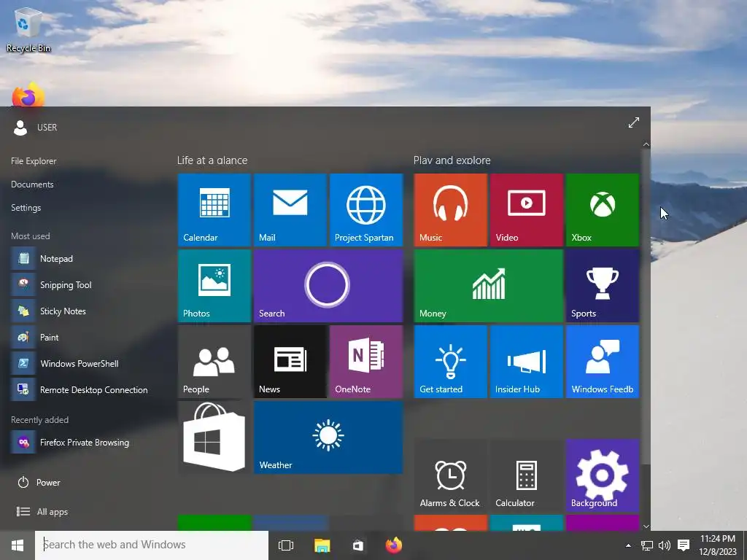747x560 pixels.
Task: Open the Calendar tile
Action: [214, 210]
